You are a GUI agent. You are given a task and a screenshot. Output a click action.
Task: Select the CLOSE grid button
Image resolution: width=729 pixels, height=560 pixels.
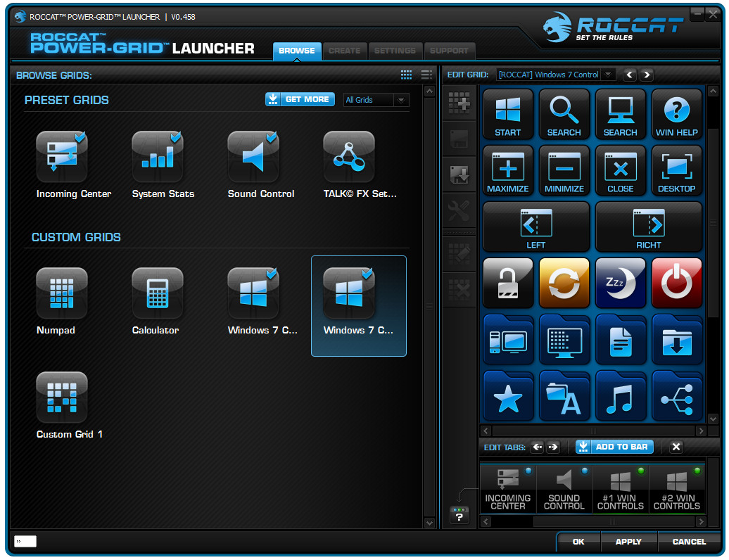point(620,170)
